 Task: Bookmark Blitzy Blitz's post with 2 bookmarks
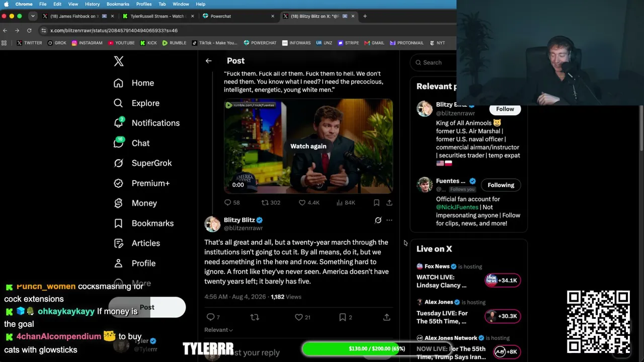click(x=345, y=317)
